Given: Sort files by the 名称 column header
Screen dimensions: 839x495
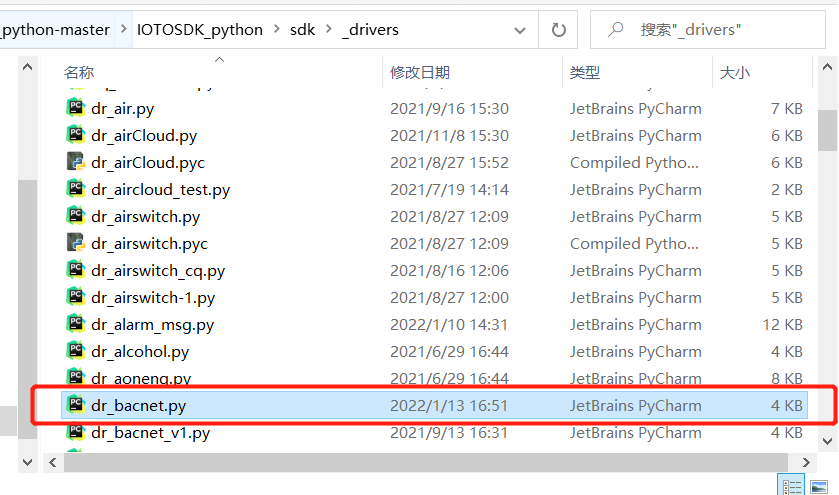Looking at the screenshot, I should point(79,72).
